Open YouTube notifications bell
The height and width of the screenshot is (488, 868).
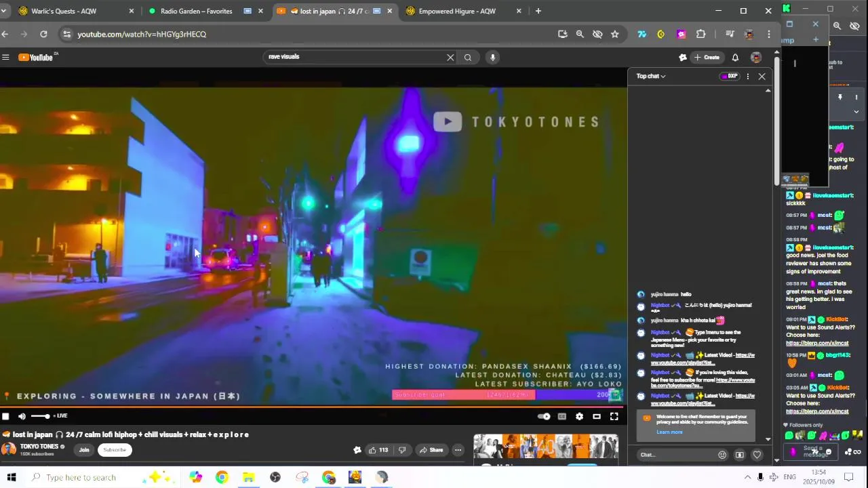pos(735,58)
